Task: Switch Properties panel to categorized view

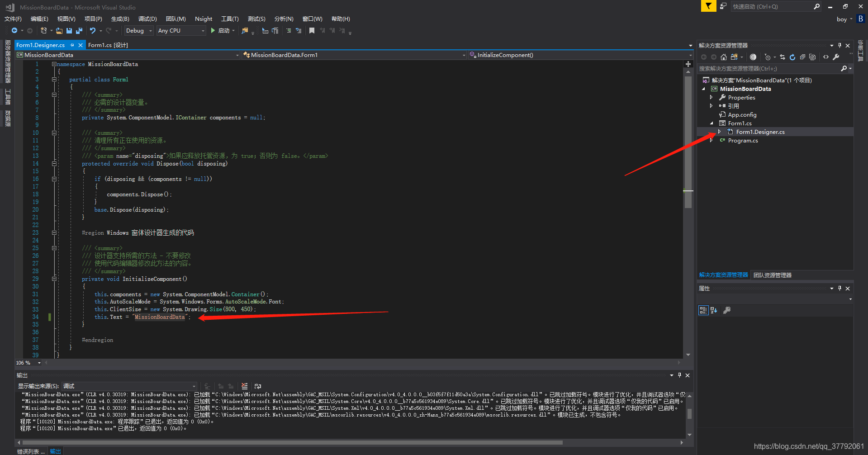Action: 703,310
